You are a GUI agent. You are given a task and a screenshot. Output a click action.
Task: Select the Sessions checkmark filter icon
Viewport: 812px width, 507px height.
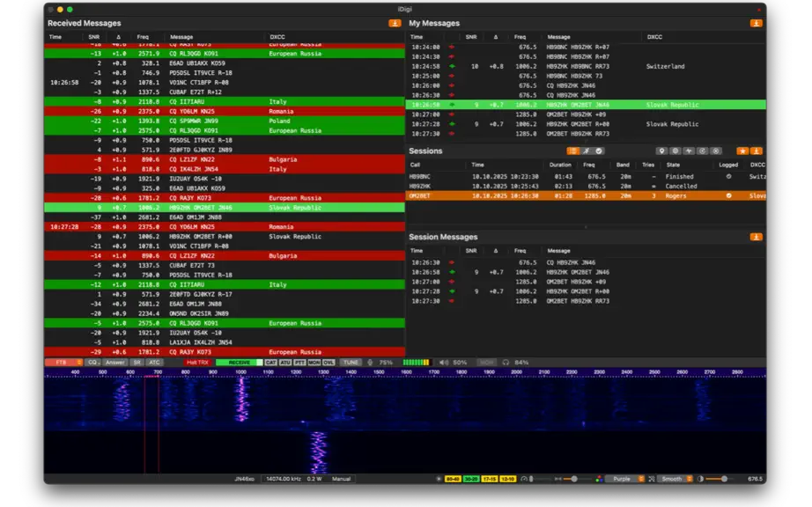coord(599,151)
